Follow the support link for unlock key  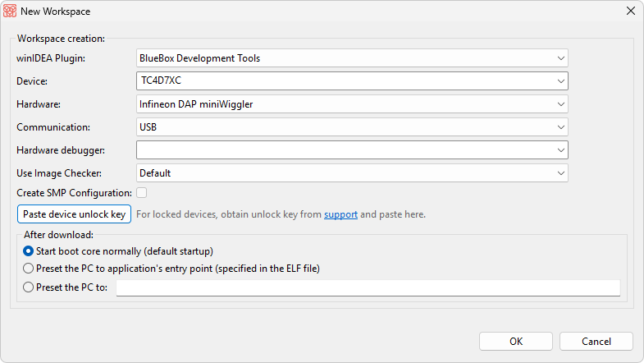340,214
